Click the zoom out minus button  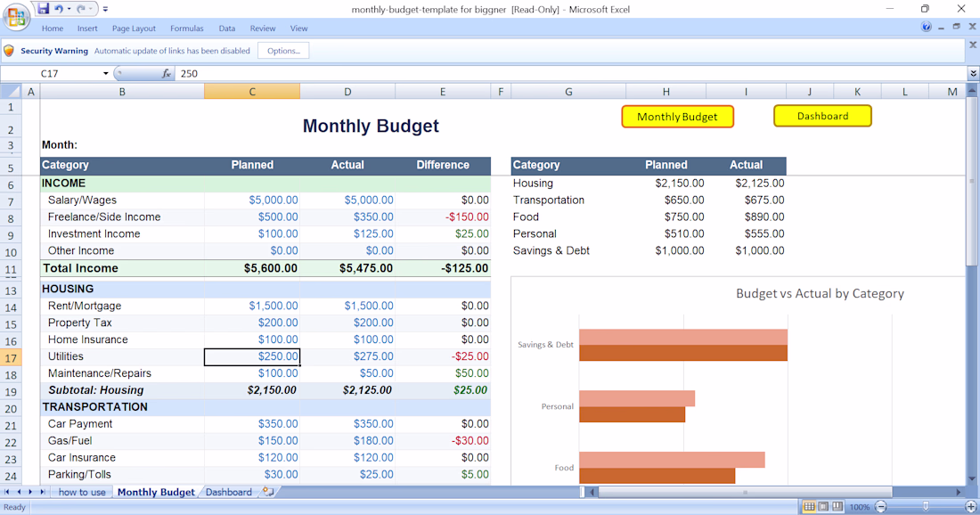tap(880, 507)
